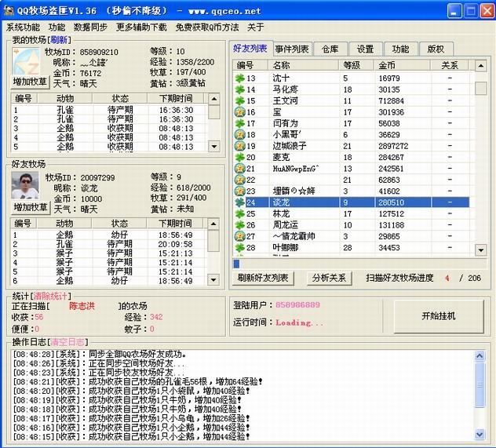
Task: Click the clover icon beside selected friend 24 谈龙
Action: coord(240,202)
